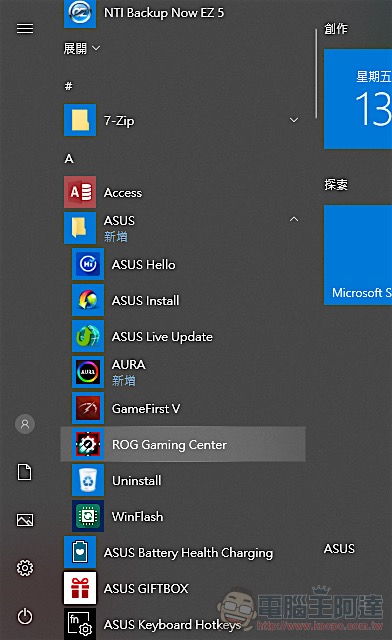Expand the recently added list with 展開
This screenshot has height=640, width=392.
tap(82, 49)
